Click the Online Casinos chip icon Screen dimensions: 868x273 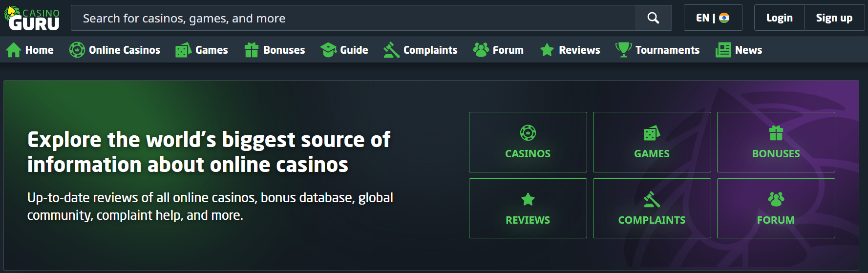77,50
